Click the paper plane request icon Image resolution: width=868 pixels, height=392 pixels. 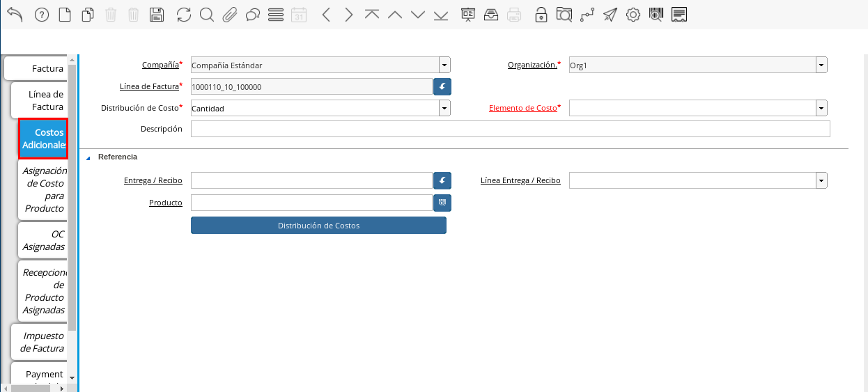click(x=610, y=15)
